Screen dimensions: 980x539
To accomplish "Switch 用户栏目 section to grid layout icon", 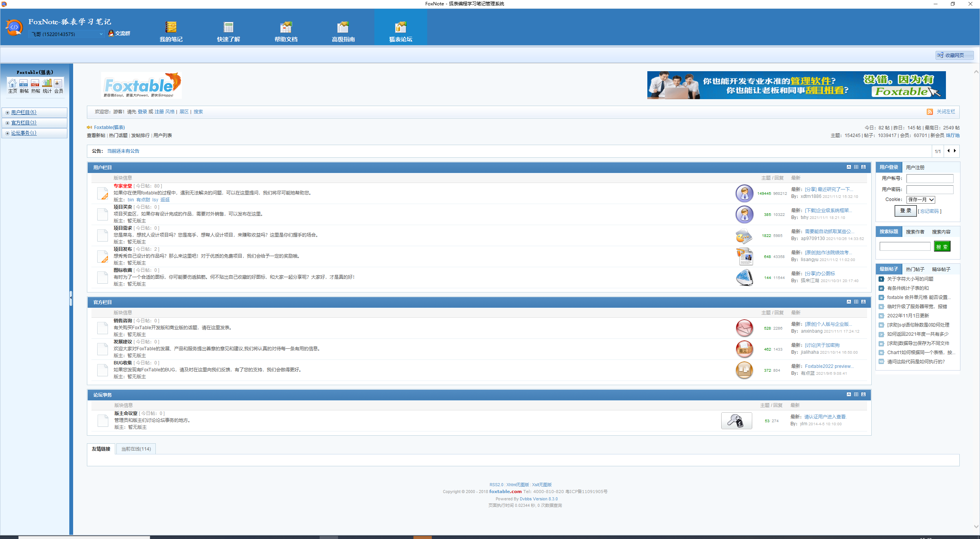I will (856, 167).
